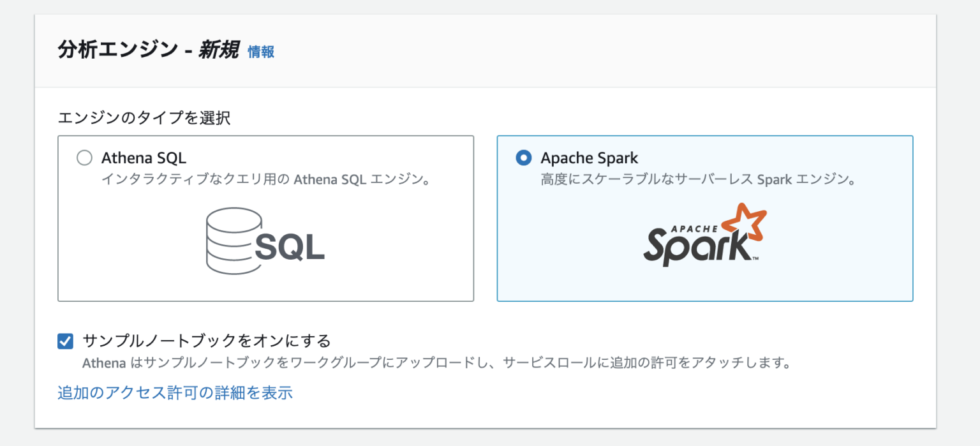The height and width of the screenshot is (446, 980).
Task: Select the Apache Spark engine card
Action: [705, 218]
